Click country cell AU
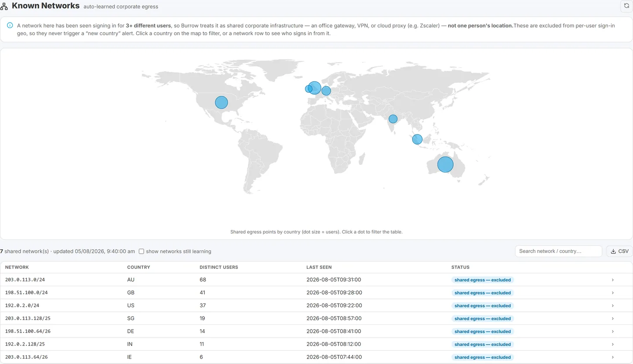 131,280
